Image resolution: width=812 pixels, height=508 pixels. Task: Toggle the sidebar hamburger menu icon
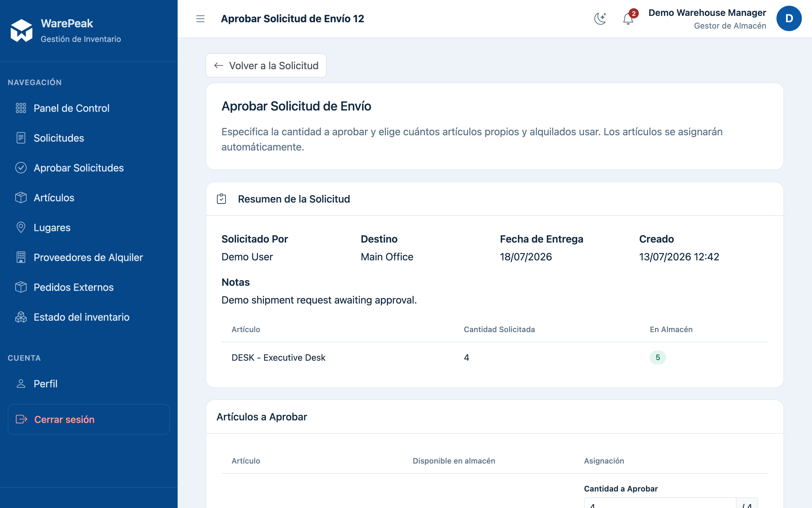pyautogui.click(x=200, y=19)
